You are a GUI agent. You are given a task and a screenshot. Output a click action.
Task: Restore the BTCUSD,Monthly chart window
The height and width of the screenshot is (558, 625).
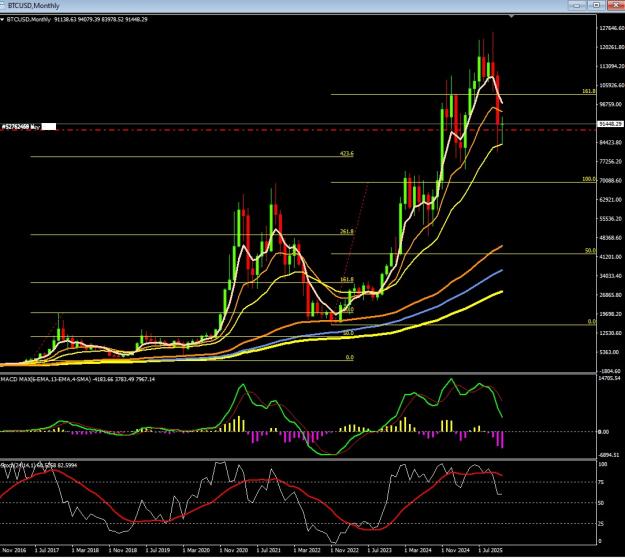click(596, 5)
